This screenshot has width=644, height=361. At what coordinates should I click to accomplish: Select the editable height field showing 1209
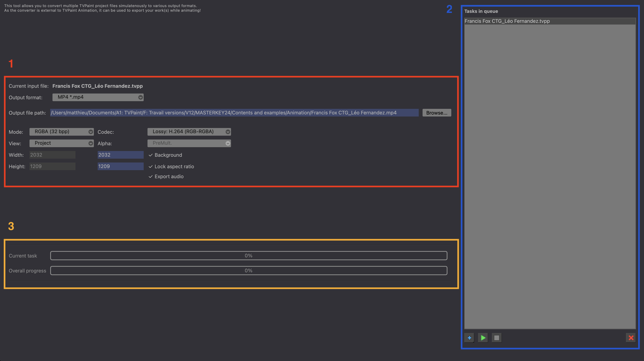(120, 166)
